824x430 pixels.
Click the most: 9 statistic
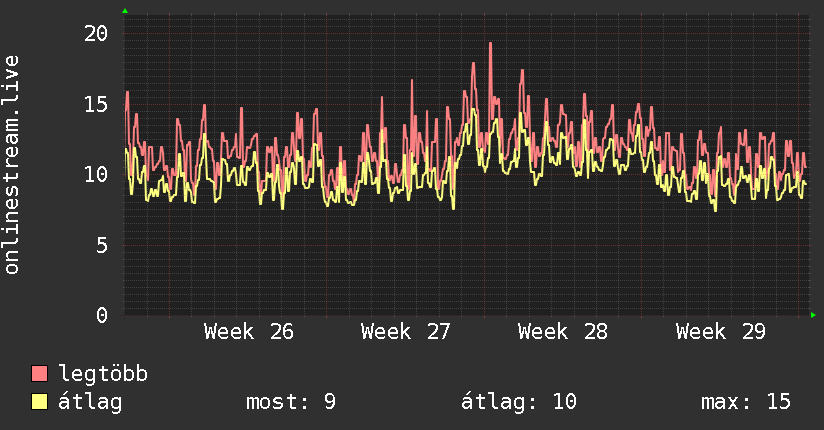point(291,402)
